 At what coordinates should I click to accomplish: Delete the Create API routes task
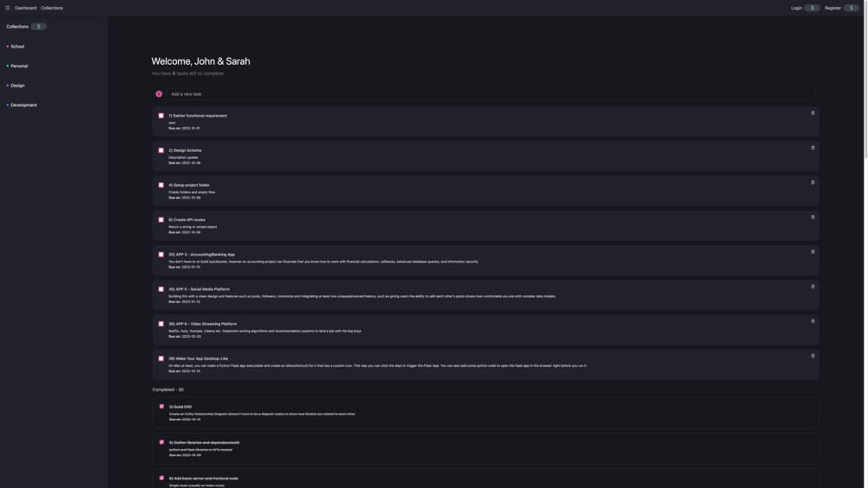[813, 217]
